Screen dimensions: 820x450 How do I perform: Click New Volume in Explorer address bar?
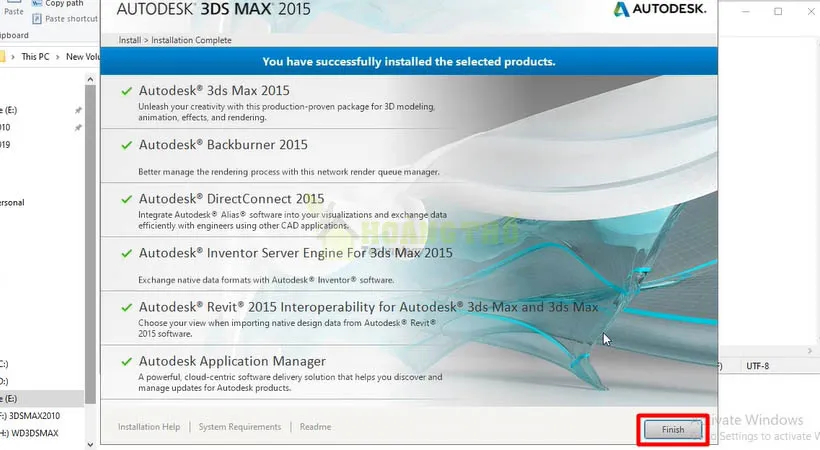click(x=83, y=57)
